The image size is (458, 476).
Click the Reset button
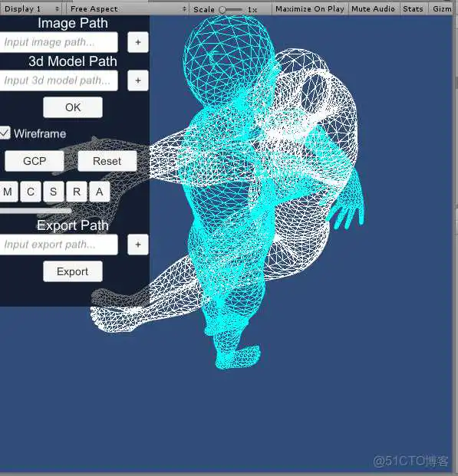(x=107, y=161)
